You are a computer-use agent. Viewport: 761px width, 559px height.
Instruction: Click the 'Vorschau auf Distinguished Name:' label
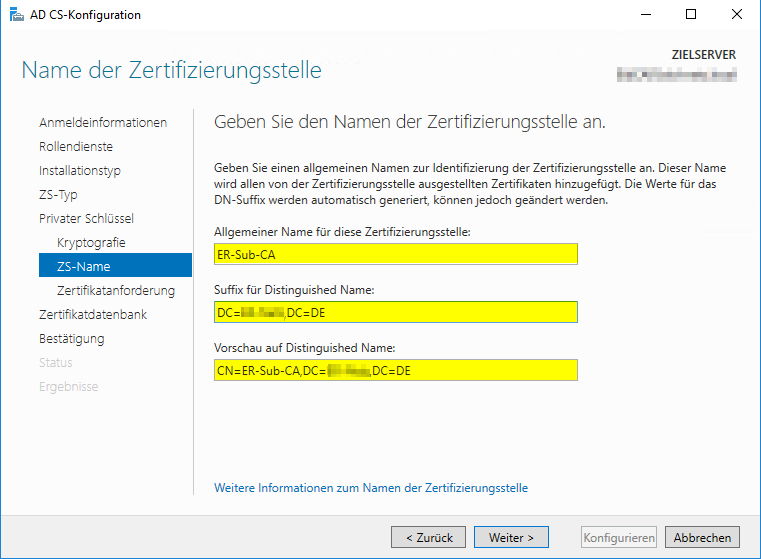(305, 348)
